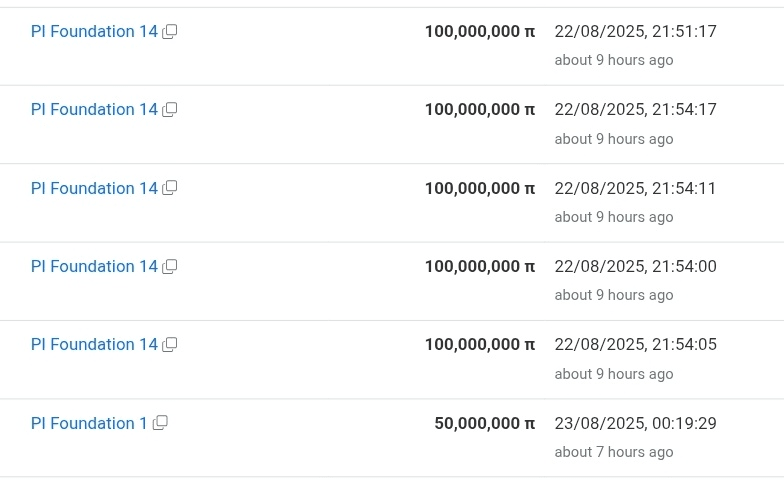Click timestamp 22/08/2025, 21:51:17

pyautogui.click(x=636, y=32)
